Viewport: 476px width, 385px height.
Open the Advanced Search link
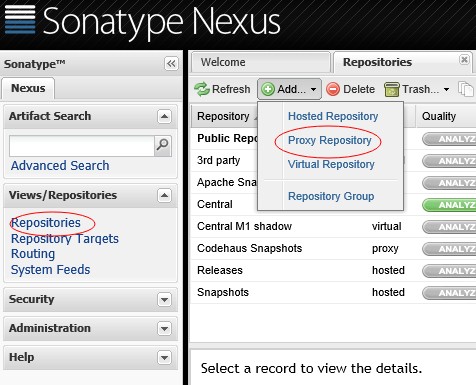click(x=60, y=165)
